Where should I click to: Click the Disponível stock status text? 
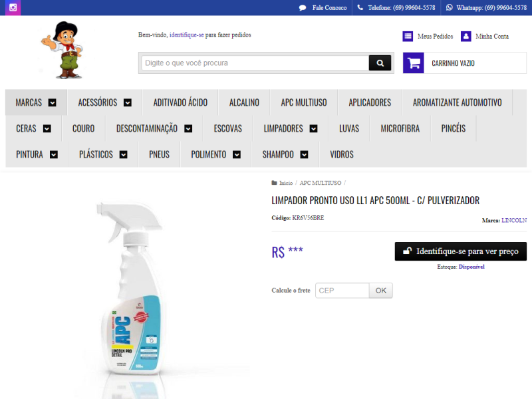click(471, 267)
